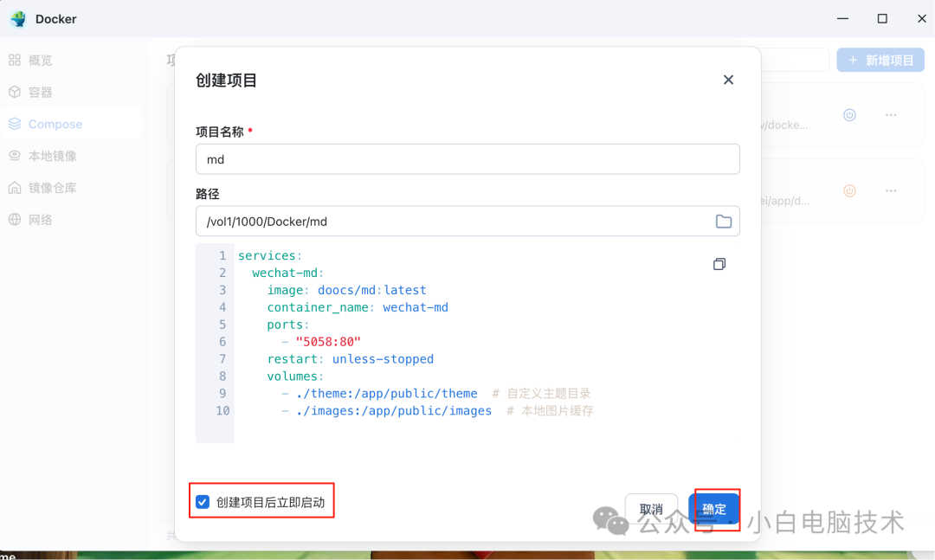Viewport: 935px width, 560px height.
Task: Minimize the Docker window
Action: (842, 18)
